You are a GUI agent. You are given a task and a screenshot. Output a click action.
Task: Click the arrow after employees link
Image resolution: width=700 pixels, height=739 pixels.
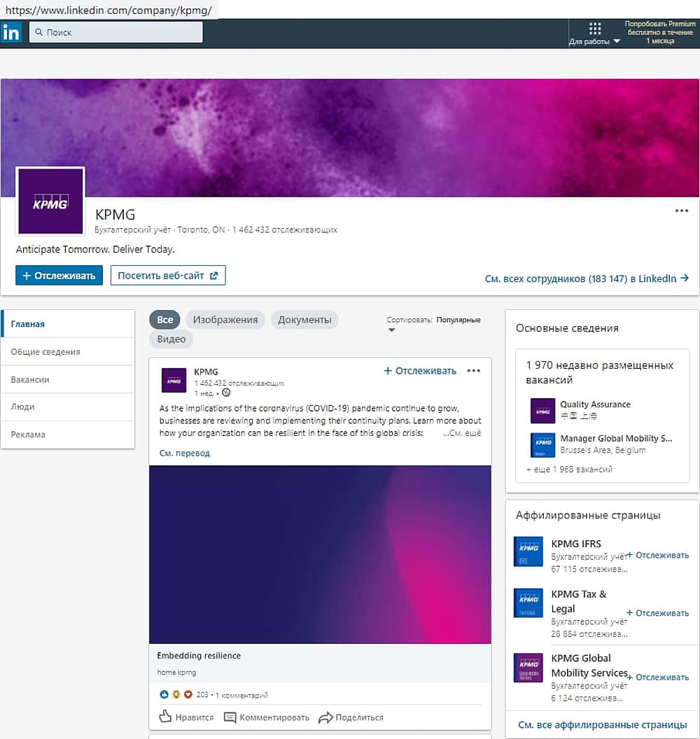(x=685, y=278)
